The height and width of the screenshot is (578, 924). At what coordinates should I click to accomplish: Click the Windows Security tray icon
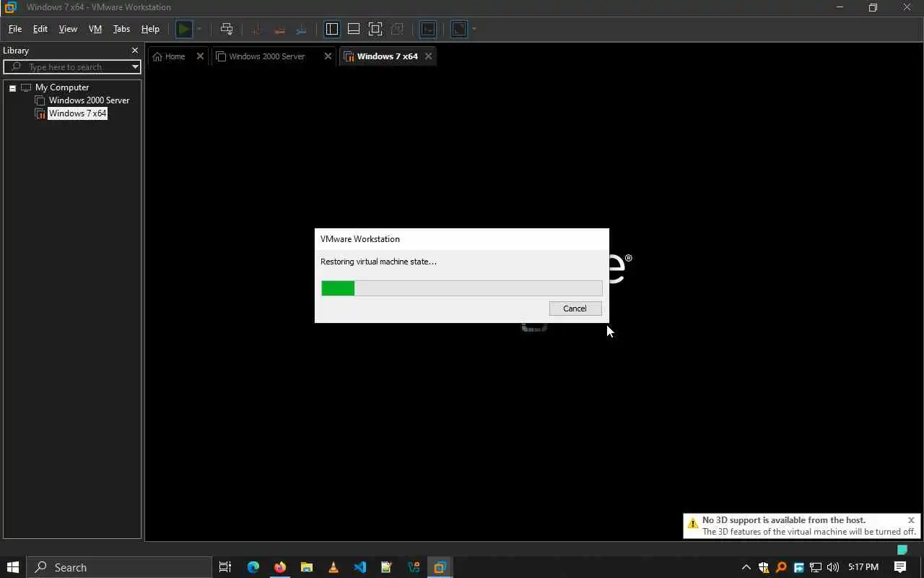click(x=764, y=567)
